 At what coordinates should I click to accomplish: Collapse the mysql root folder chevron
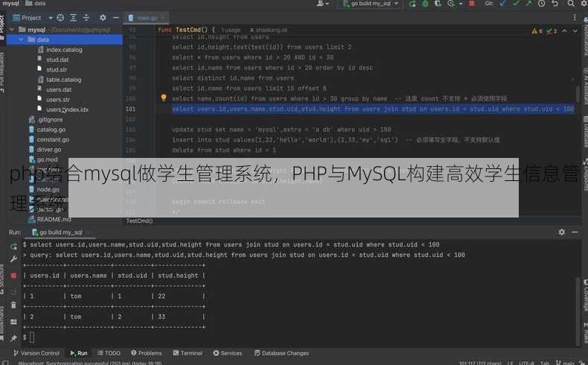(x=12, y=29)
